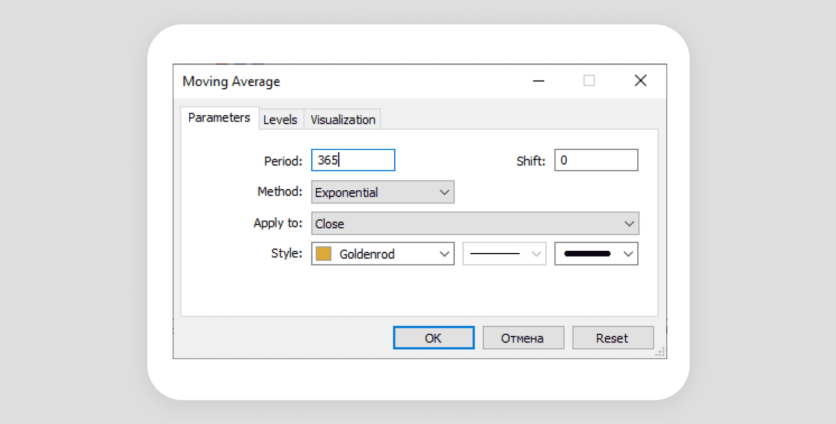
Task: Focus the Shift input field
Action: [596, 160]
